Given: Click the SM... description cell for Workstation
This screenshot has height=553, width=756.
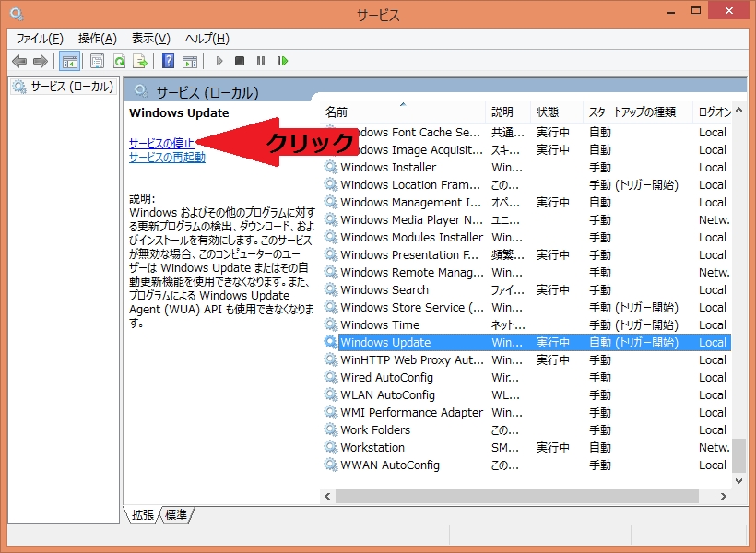Looking at the screenshot, I should 505,447.
